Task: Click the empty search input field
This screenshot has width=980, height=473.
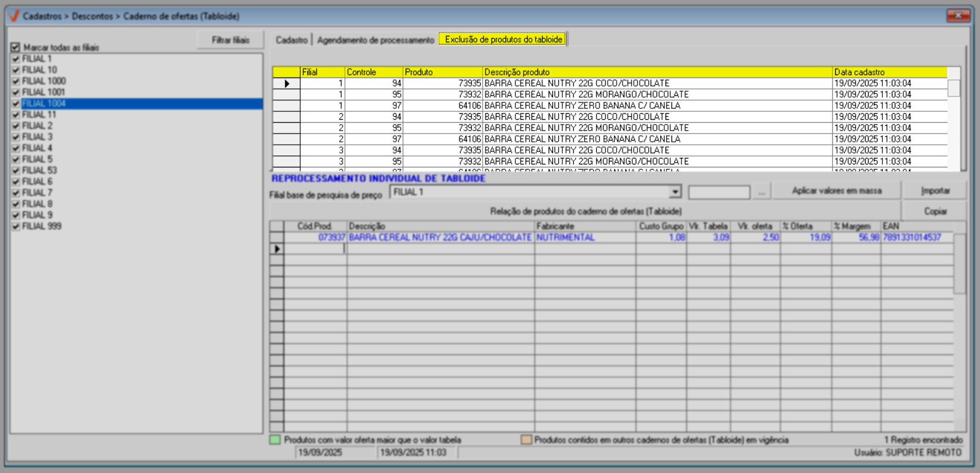Action: tap(719, 192)
